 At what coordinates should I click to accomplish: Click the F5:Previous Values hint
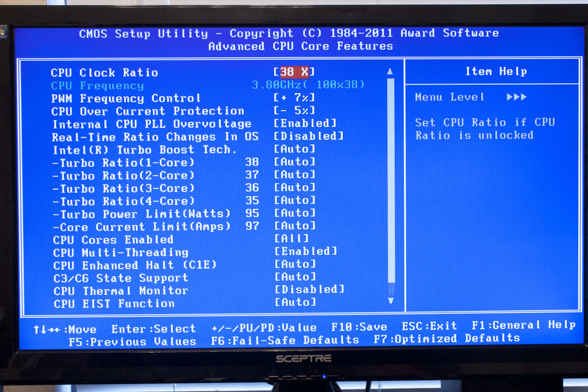132,341
